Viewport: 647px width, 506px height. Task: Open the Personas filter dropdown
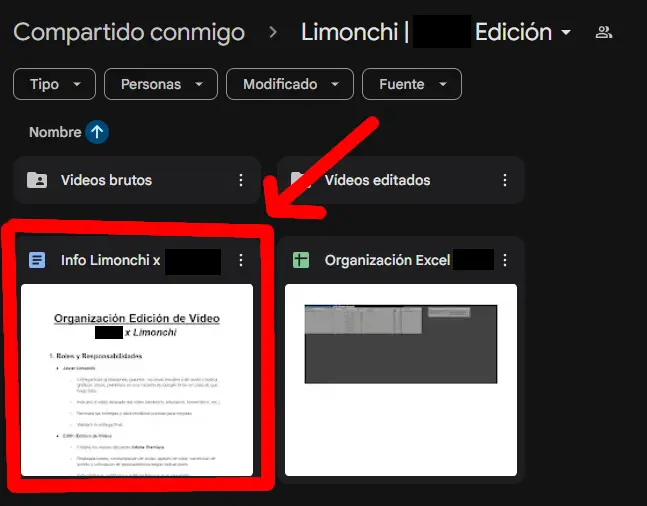coord(161,85)
